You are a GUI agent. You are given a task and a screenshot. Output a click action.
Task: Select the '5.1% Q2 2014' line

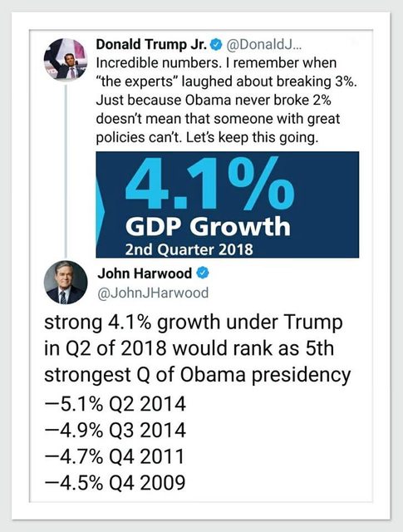[x=115, y=404]
